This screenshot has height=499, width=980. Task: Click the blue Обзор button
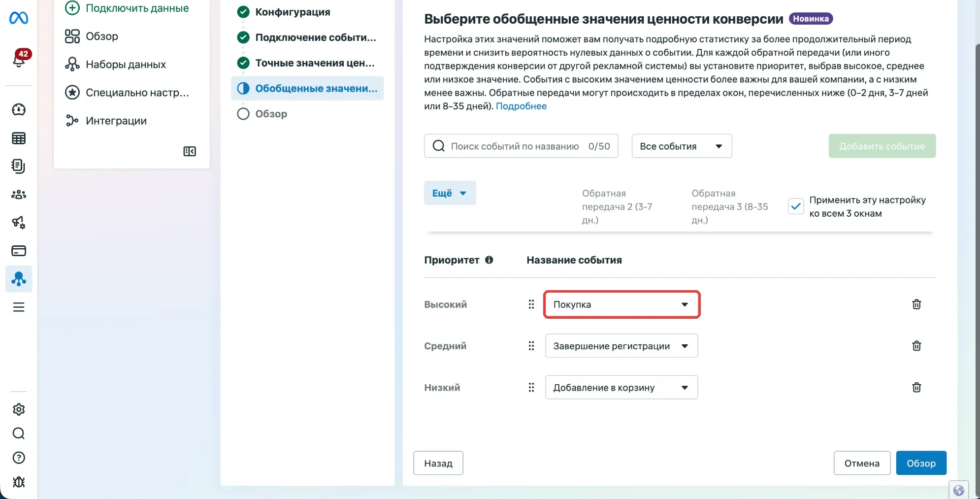tap(921, 463)
